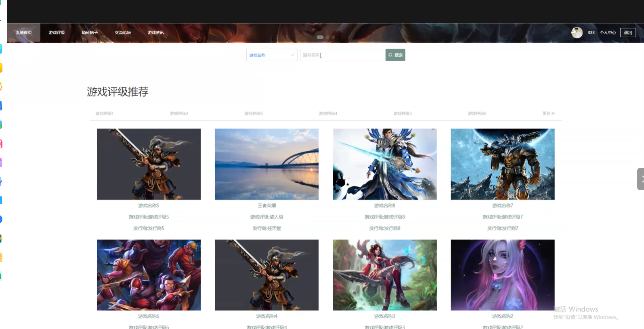Select the 游戏种类1 category tab

(105, 114)
